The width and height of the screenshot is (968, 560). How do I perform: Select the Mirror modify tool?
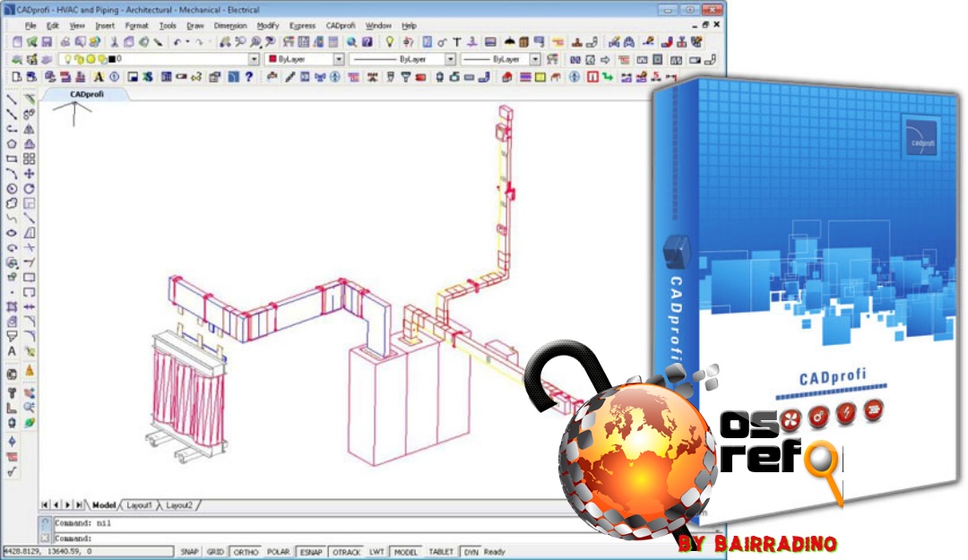tap(29, 129)
